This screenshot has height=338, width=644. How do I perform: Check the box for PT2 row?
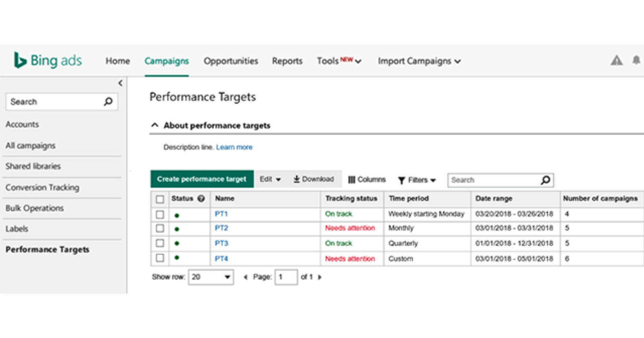(160, 228)
